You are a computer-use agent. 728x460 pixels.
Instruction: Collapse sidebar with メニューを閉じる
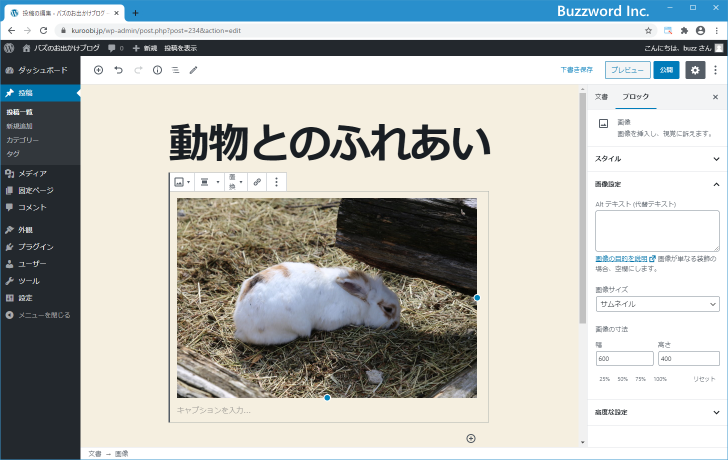pyautogui.click(x=40, y=315)
